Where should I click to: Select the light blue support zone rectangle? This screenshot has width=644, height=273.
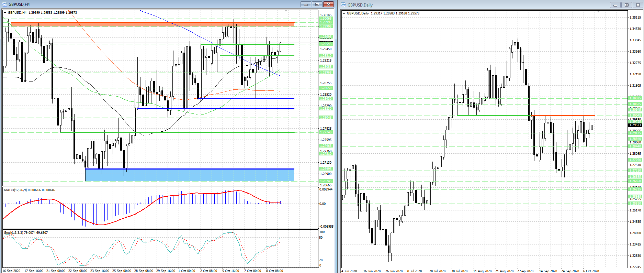coord(190,175)
